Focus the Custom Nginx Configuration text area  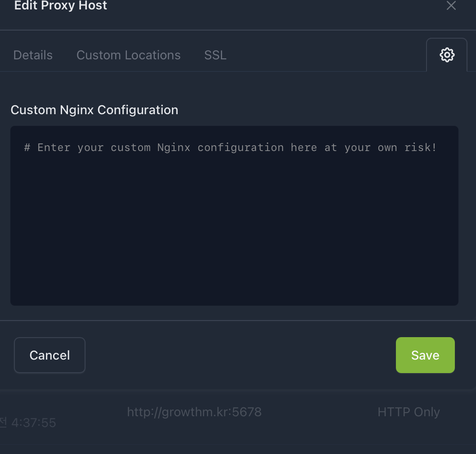tap(234, 216)
